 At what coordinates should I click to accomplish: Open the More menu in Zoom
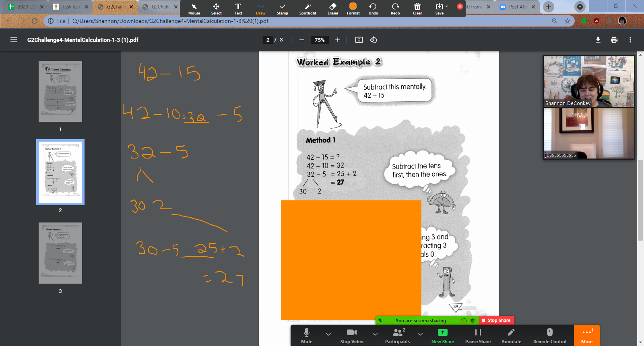click(x=587, y=336)
